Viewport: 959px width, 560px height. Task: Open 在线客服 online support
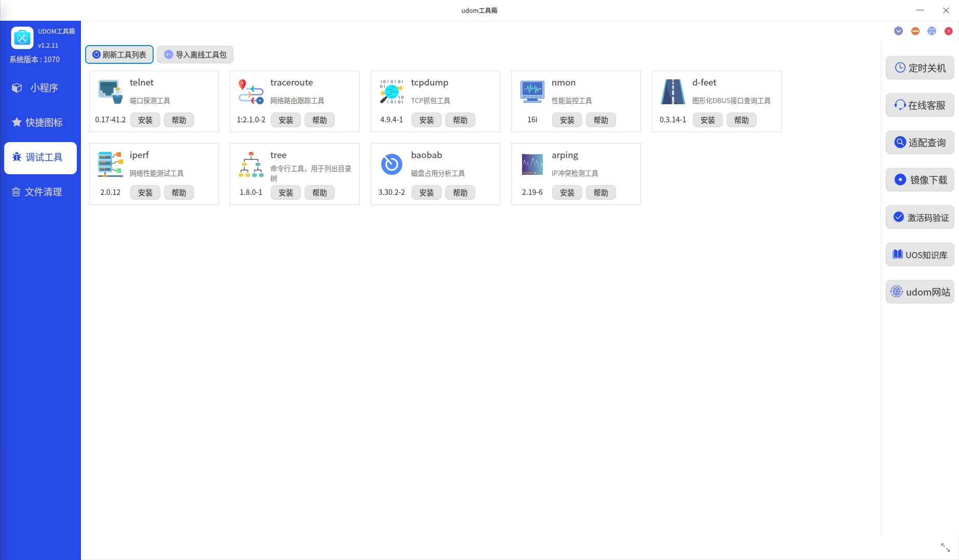(920, 105)
